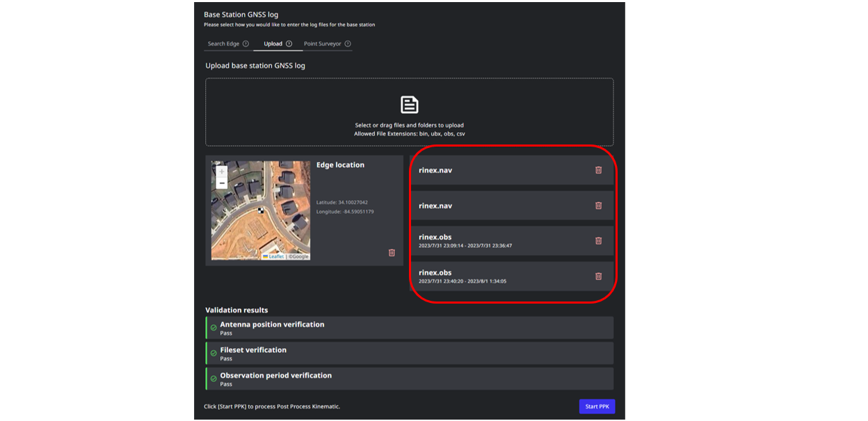The image size is (868, 421).
Task: Select the Upload tab
Action: (273, 44)
